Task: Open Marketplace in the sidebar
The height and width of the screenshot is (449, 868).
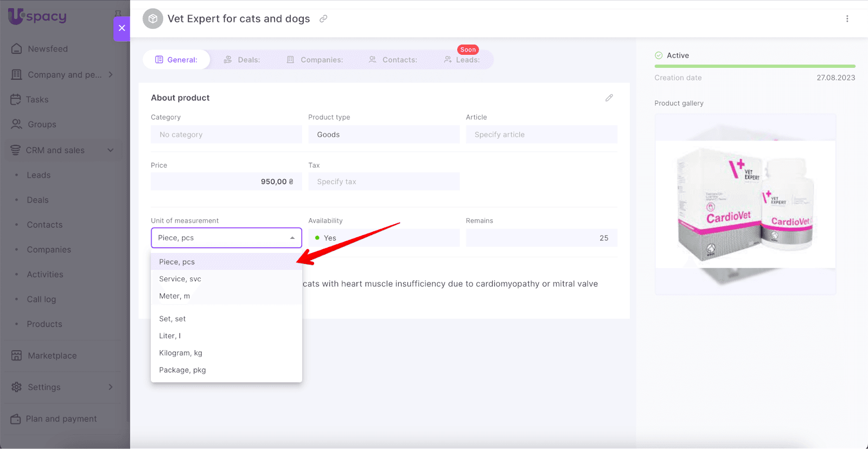Action: 52,356
